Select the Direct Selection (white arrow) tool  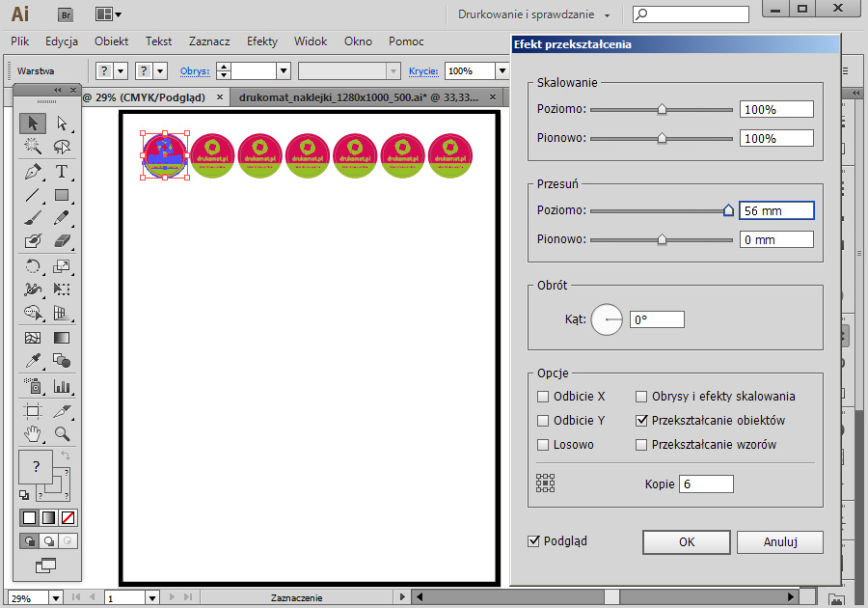[x=62, y=123]
